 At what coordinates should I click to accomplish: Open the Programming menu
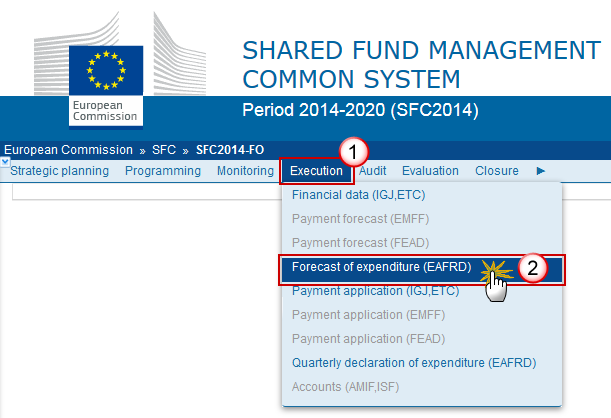point(163,171)
